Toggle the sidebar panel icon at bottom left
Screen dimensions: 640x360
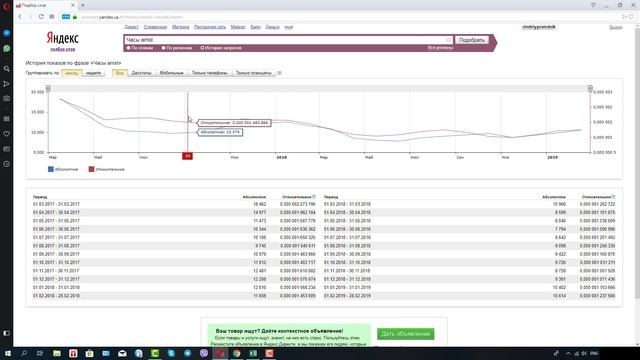click(x=7, y=333)
